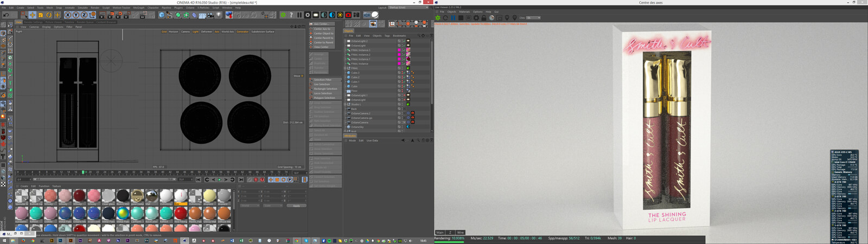Click record keyframe red button
The width and height of the screenshot is (868, 244).
[256, 179]
